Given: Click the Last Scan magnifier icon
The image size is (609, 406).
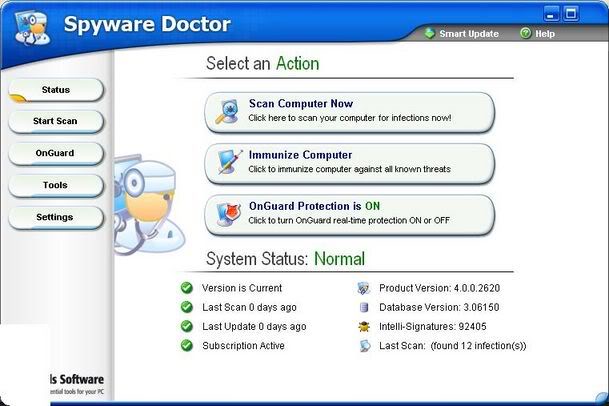Looking at the screenshot, I should click(x=364, y=346).
